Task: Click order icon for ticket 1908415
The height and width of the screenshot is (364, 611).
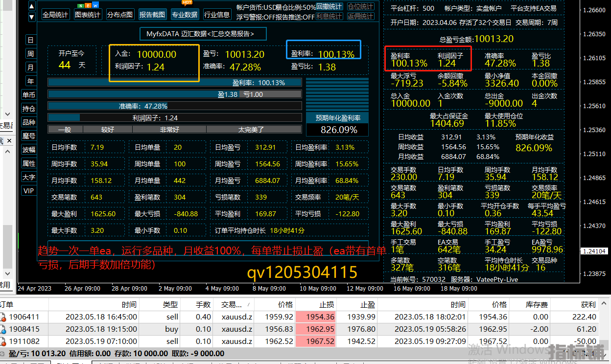Action: click(4, 329)
